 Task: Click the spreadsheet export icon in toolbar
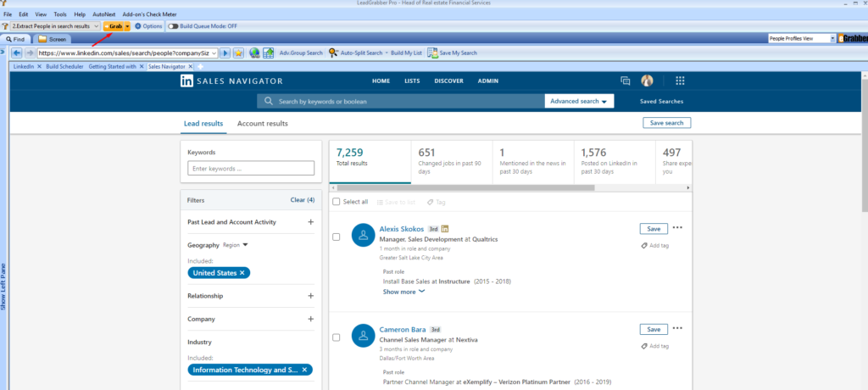tap(269, 53)
